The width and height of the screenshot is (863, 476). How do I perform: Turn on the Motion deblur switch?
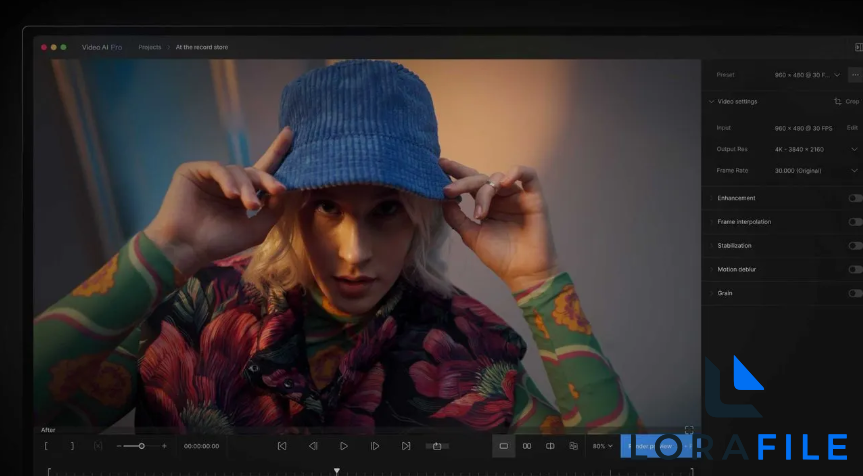tap(855, 270)
